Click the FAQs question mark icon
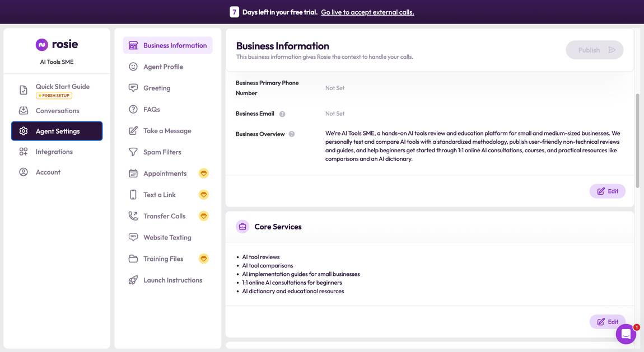The height and width of the screenshot is (352, 644). click(x=133, y=109)
